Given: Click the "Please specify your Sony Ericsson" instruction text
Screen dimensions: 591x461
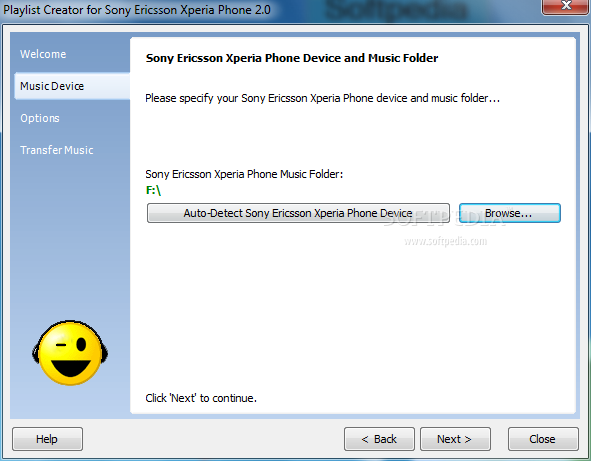Looking at the screenshot, I should tap(323, 98).
